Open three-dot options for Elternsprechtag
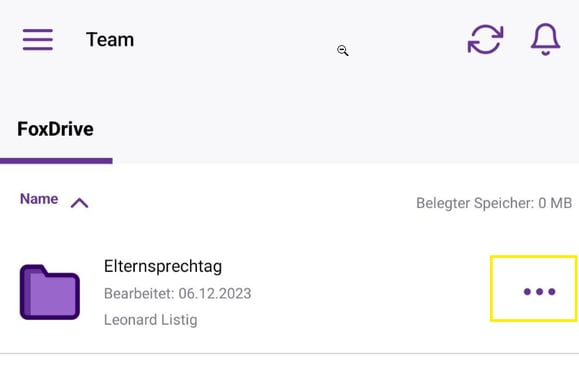579x379 pixels. (x=539, y=292)
